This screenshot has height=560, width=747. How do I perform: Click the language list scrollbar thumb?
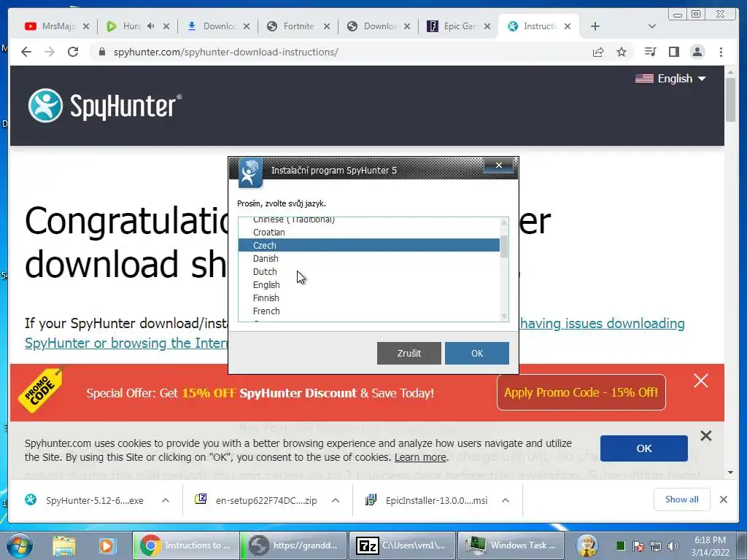[504, 246]
